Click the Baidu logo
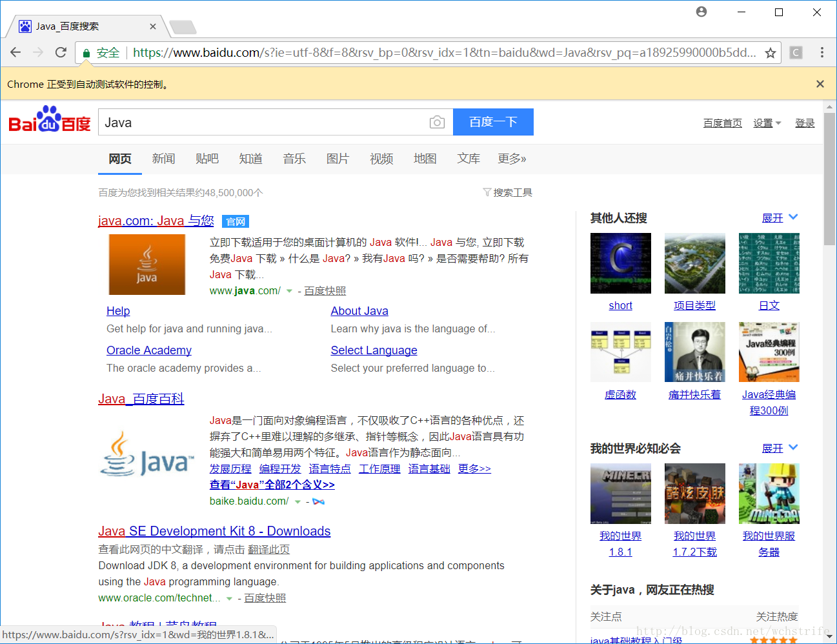Viewport: 837px width, 644px height. (49, 120)
